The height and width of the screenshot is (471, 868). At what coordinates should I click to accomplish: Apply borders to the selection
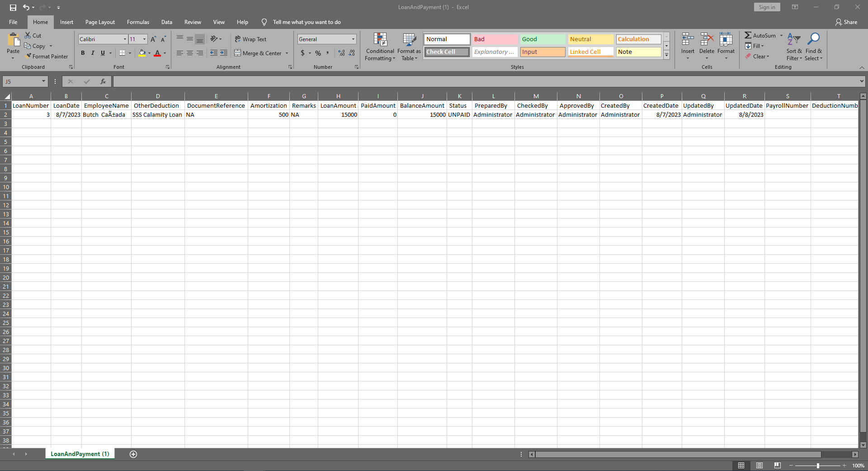pyautogui.click(x=122, y=53)
